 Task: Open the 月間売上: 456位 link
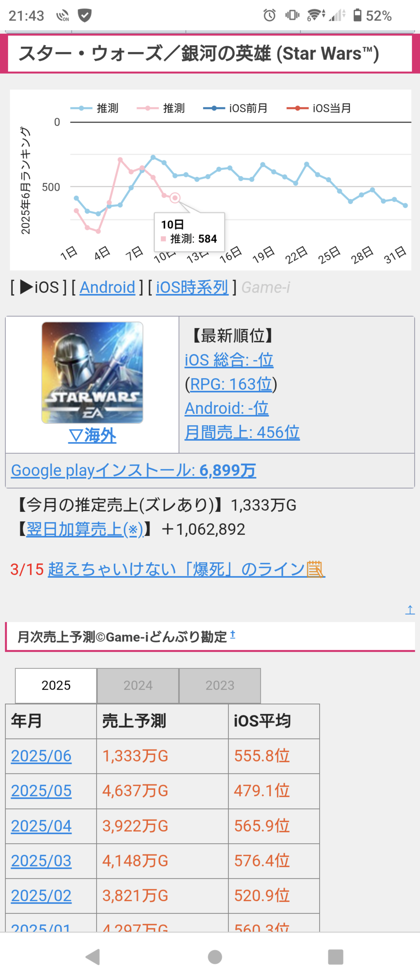click(242, 433)
